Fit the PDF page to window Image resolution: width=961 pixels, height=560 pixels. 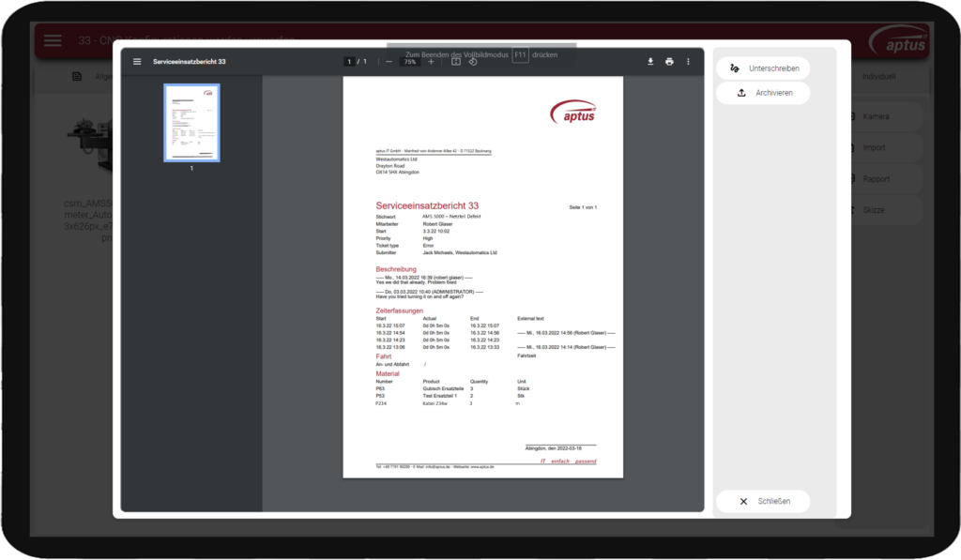click(456, 61)
